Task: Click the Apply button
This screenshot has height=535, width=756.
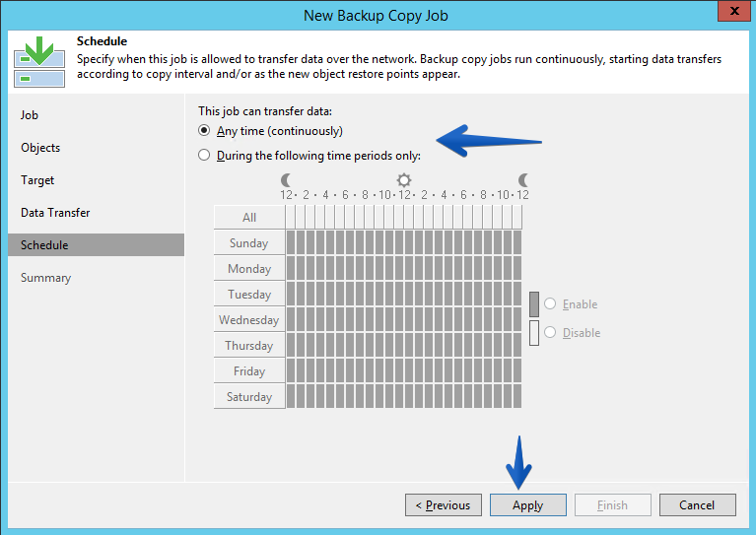Action: (x=528, y=505)
